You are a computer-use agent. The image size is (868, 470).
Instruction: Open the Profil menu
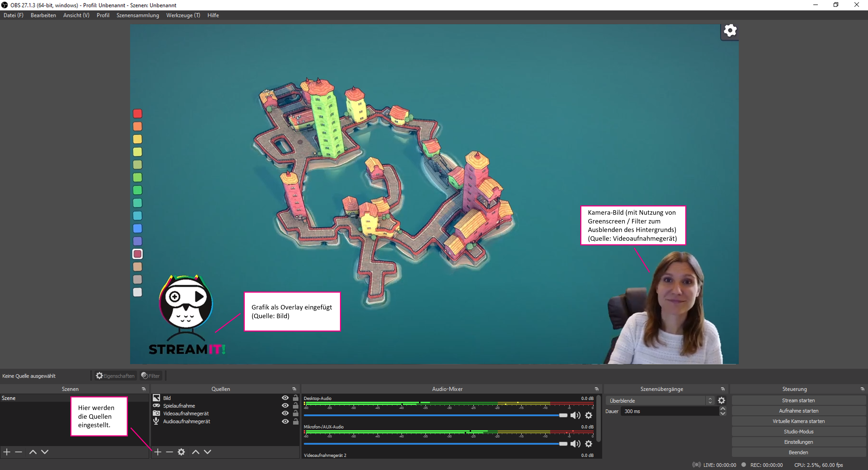[x=103, y=15]
